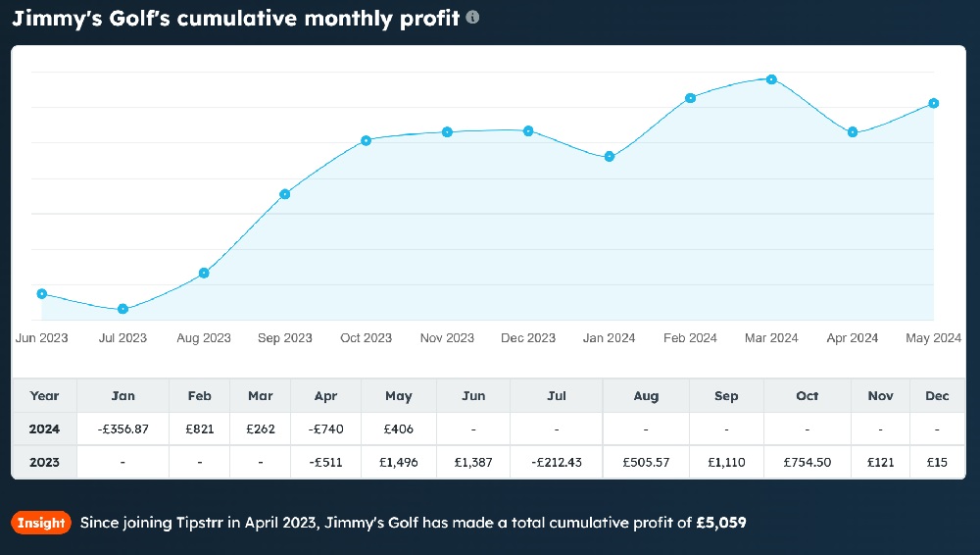Click the orange Insight badge
The image size is (980, 555).
click(x=41, y=523)
